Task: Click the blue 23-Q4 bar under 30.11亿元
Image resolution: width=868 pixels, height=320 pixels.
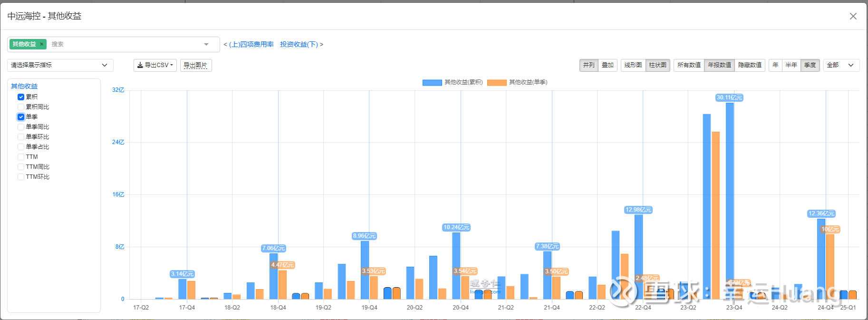Action: (730, 201)
